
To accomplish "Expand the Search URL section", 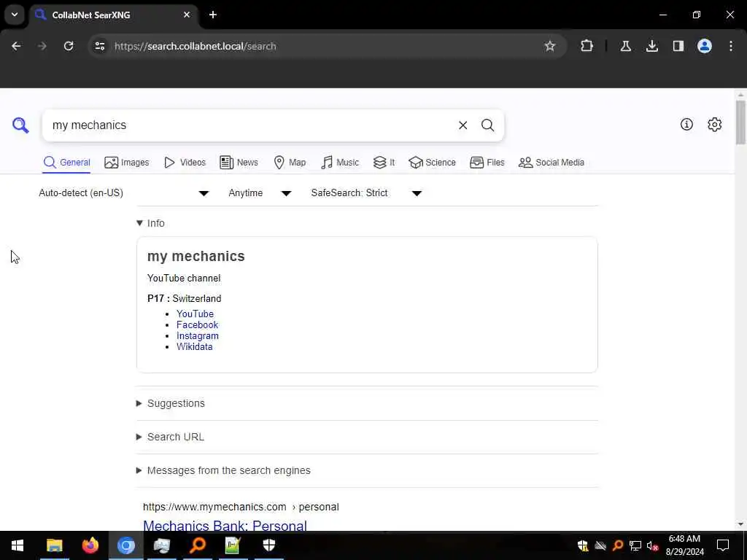I will click(x=170, y=437).
